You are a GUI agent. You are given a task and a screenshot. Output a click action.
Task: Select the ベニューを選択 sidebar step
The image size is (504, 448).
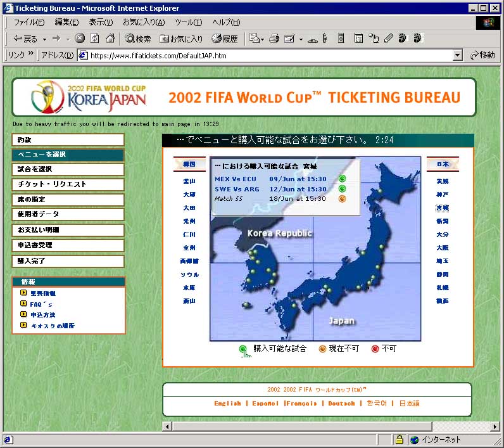68,155
